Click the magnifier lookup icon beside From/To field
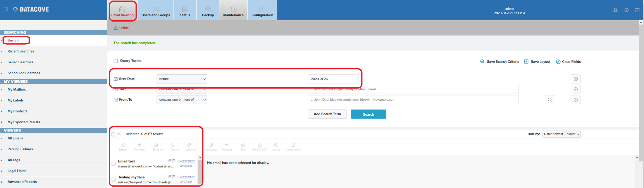This screenshot has width=644, height=188. 550,100
